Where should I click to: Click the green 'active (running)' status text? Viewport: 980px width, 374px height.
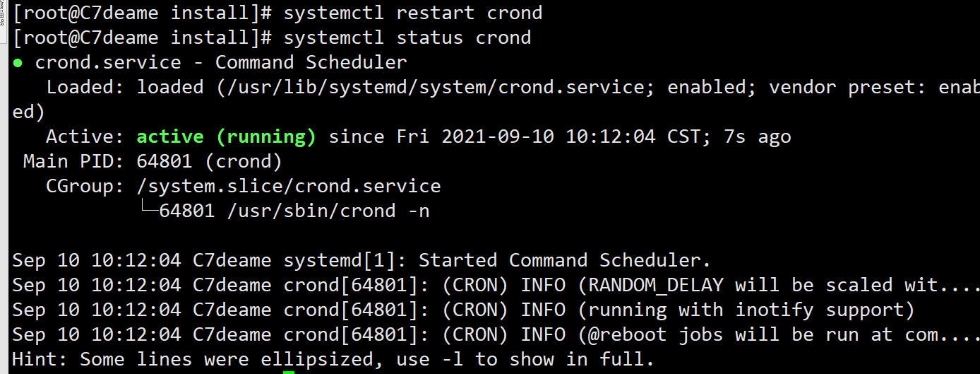tap(226, 136)
